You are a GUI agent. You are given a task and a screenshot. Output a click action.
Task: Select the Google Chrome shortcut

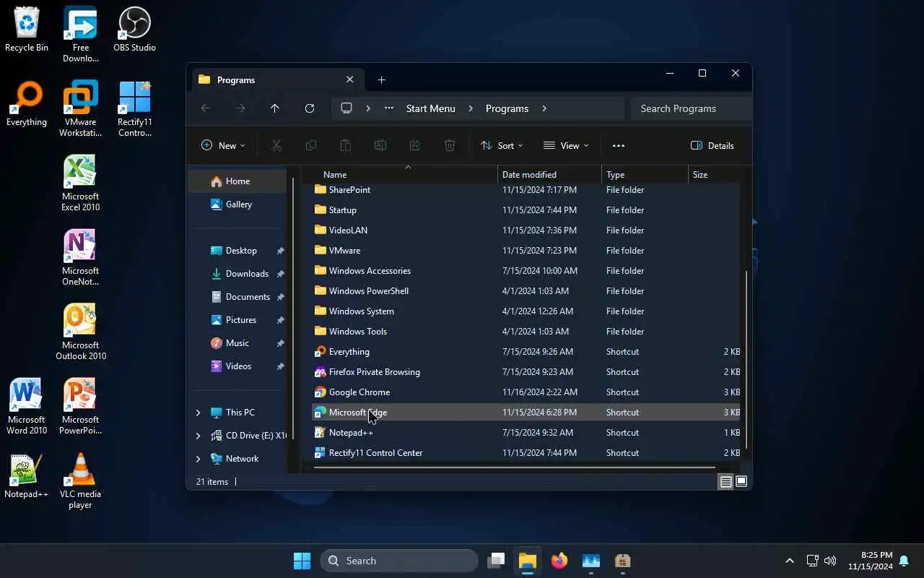(x=527, y=392)
